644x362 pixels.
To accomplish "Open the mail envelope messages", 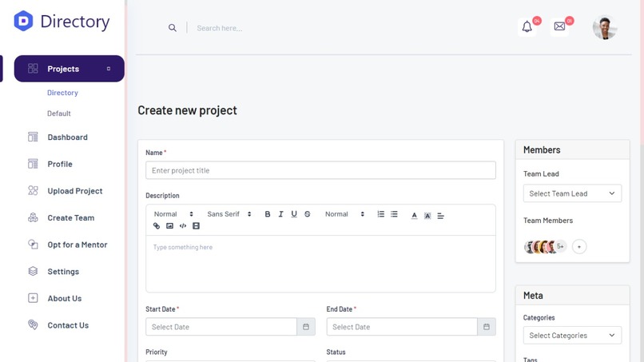I will click(x=559, y=26).
